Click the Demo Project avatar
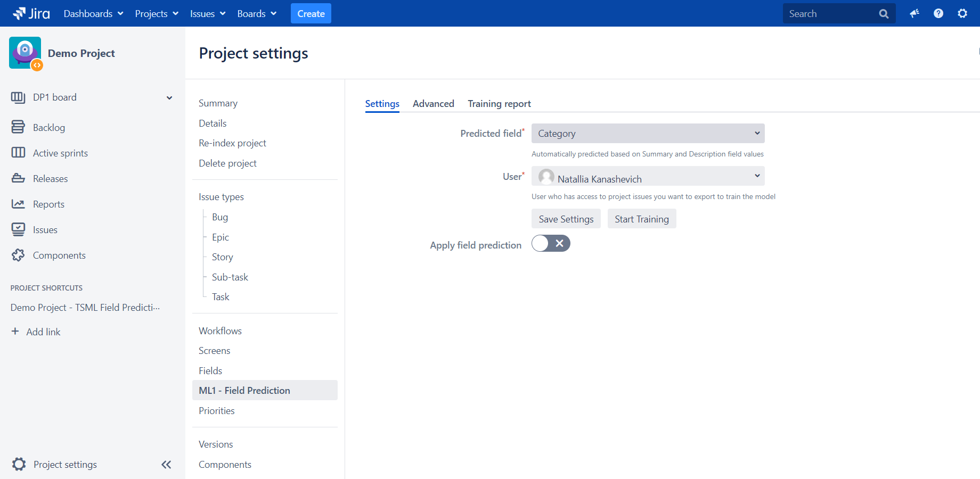This screenshot has height=479, width=980. coord(25,53)
